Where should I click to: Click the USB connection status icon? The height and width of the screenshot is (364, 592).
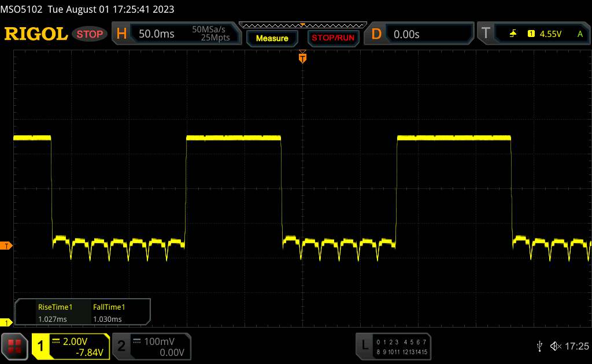(x=539, y=346)
